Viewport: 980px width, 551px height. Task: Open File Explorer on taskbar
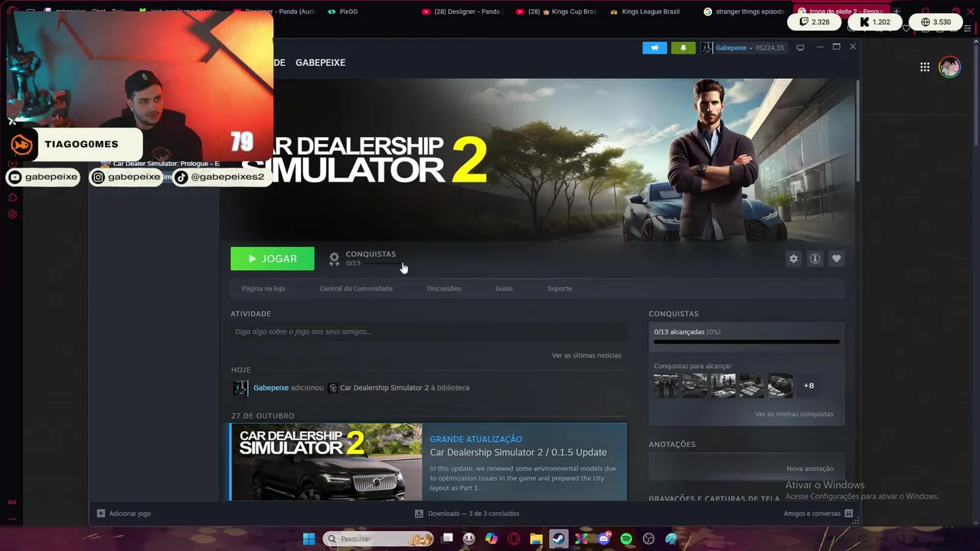(536, 539)
